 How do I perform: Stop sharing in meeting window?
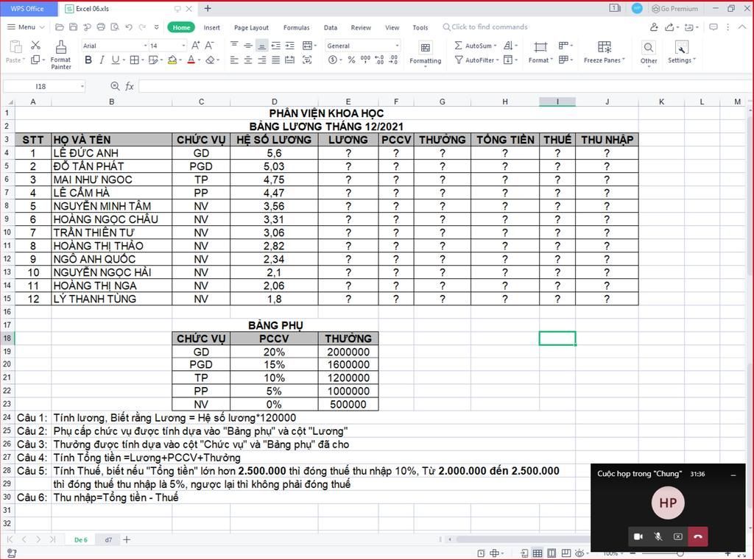click(677, 536)
